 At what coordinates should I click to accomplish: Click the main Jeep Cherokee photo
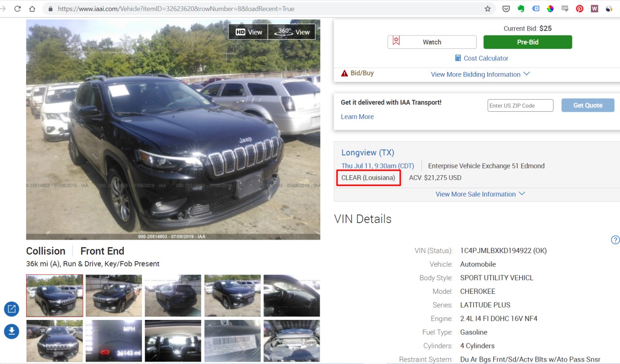point(173,130)
